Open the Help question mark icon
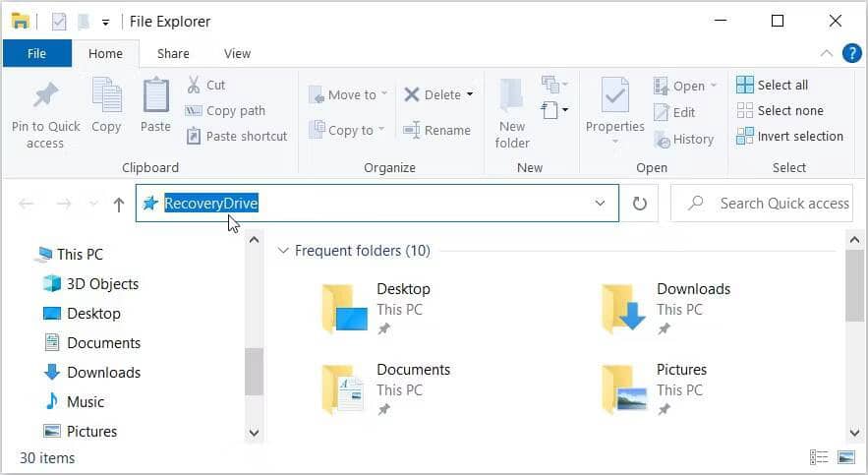The width and height of the screenshot is (868, 475). (x=851, y=54)
